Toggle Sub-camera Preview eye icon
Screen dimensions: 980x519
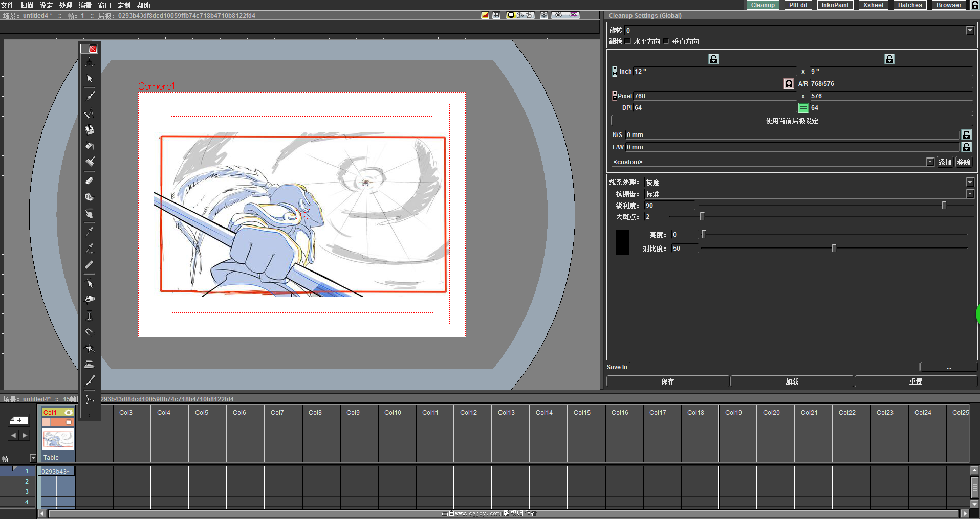(574, 15)
